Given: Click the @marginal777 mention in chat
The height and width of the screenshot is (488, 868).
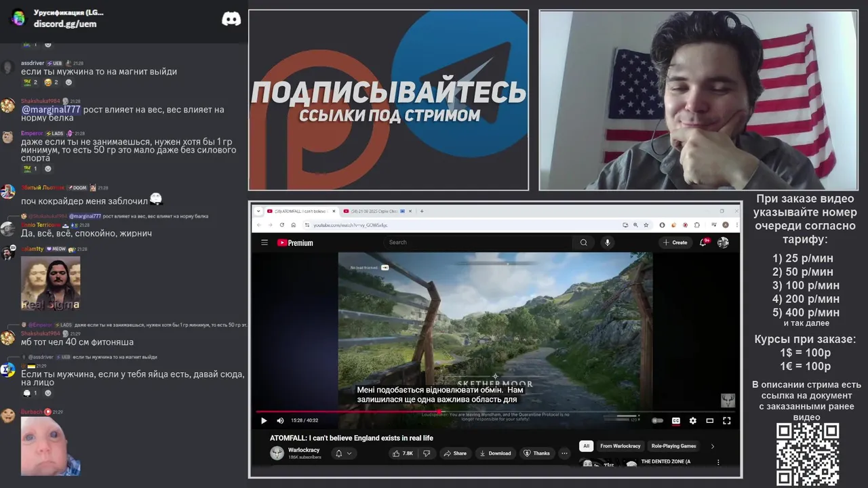Looking at the screenshot, I should [x=51, y=109].
